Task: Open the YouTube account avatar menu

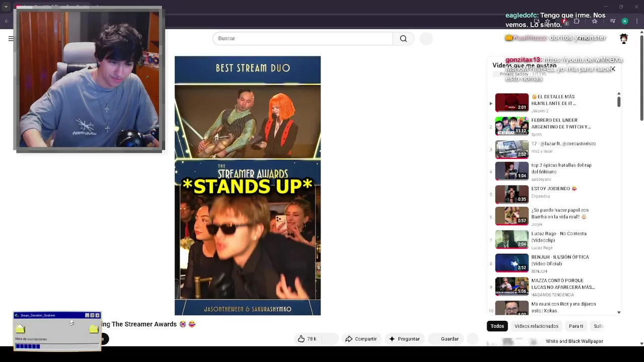Action: [x=624, y=39]
